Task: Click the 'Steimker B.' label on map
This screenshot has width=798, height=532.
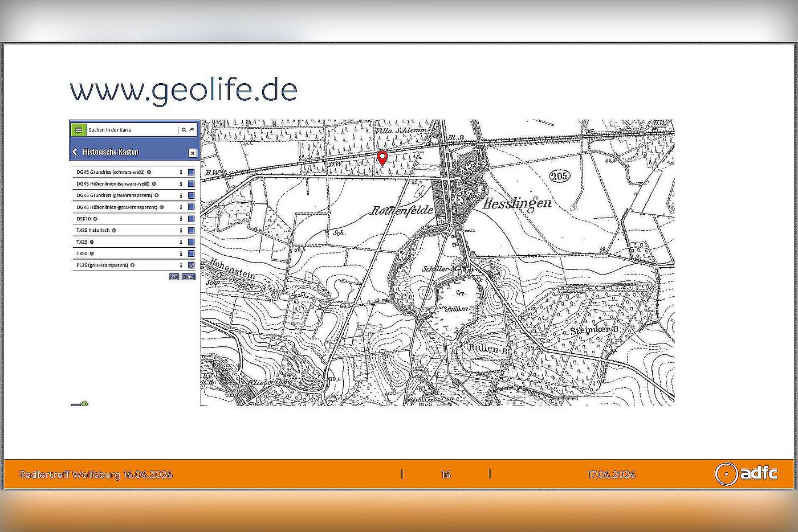Action: tap(595, 330)
